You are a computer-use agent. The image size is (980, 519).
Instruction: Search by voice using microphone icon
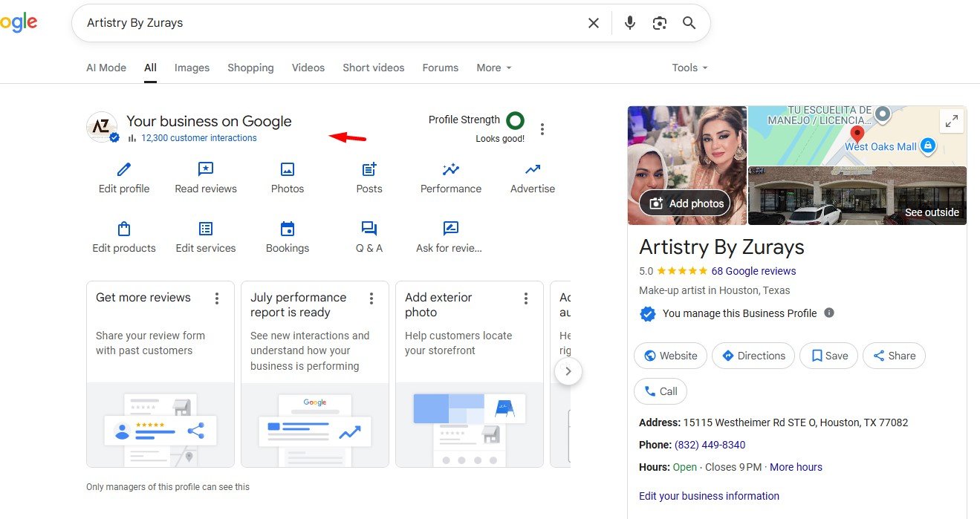pyautogui.click(x=630, y=23)
